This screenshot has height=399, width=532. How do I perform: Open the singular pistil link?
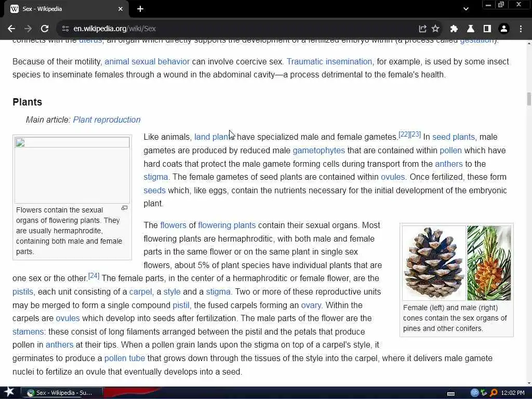pos(181,305)
